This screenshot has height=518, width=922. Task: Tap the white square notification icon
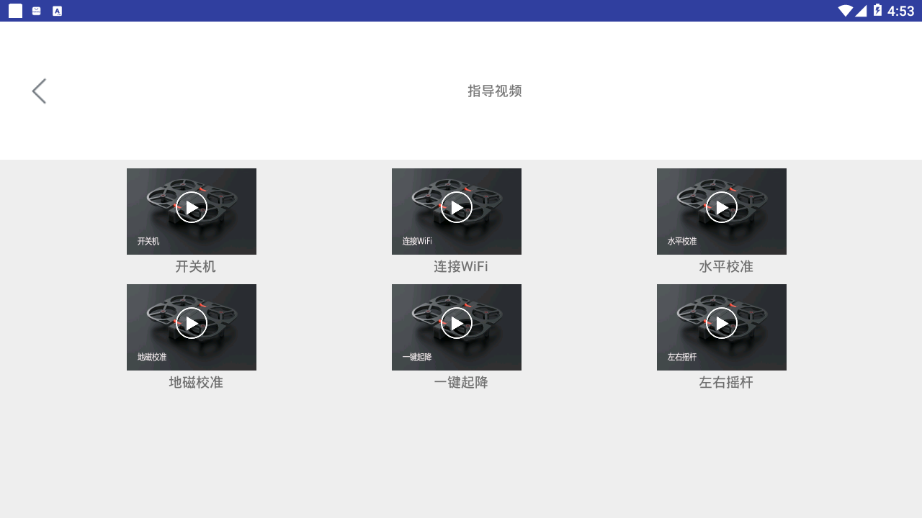pos(15,11)
